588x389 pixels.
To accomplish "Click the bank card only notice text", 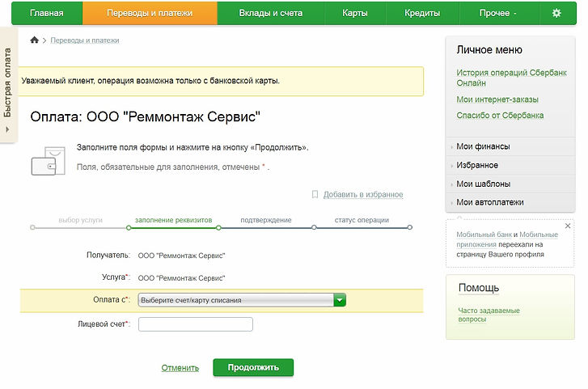I will (x=150, y=81).
